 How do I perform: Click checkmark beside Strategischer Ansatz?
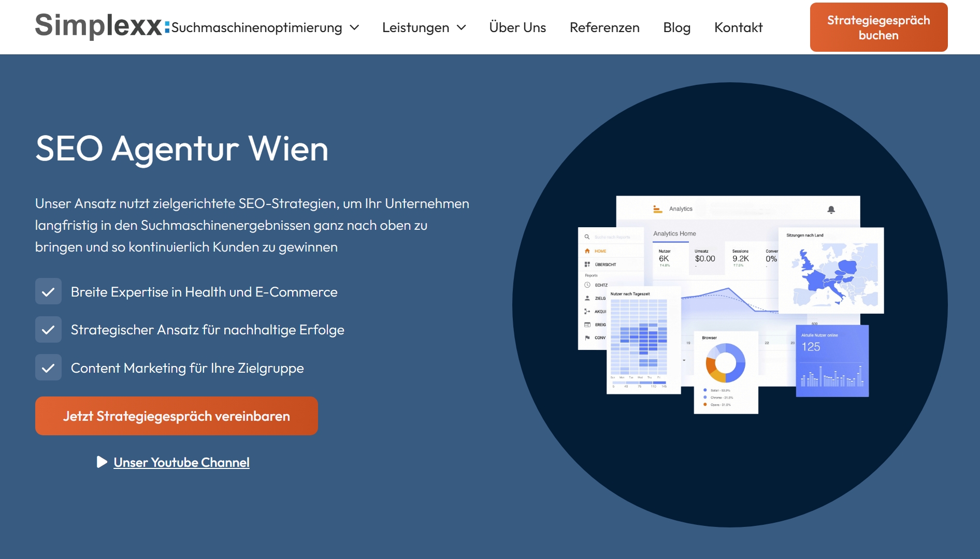point(48,330)
